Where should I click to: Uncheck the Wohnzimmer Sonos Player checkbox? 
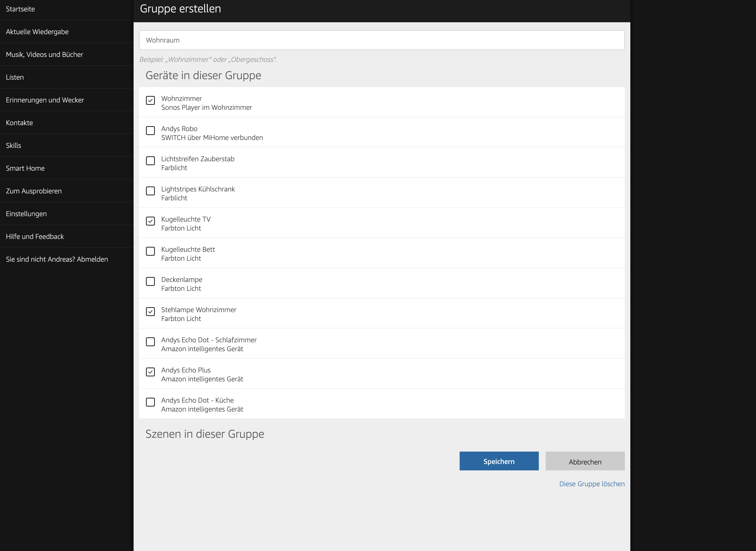tap(150, 100)
